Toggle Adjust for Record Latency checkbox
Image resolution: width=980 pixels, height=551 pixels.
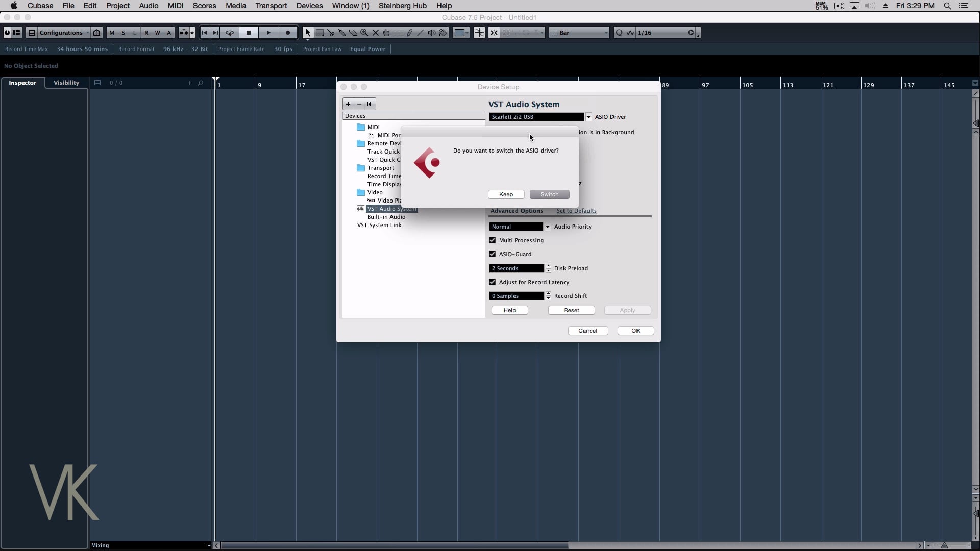click(493, 282)
